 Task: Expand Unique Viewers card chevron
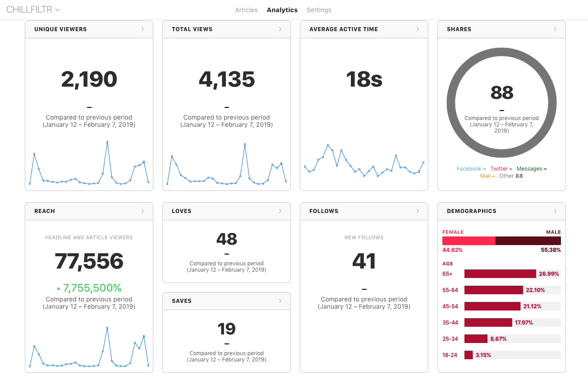[x=143, y=29]
